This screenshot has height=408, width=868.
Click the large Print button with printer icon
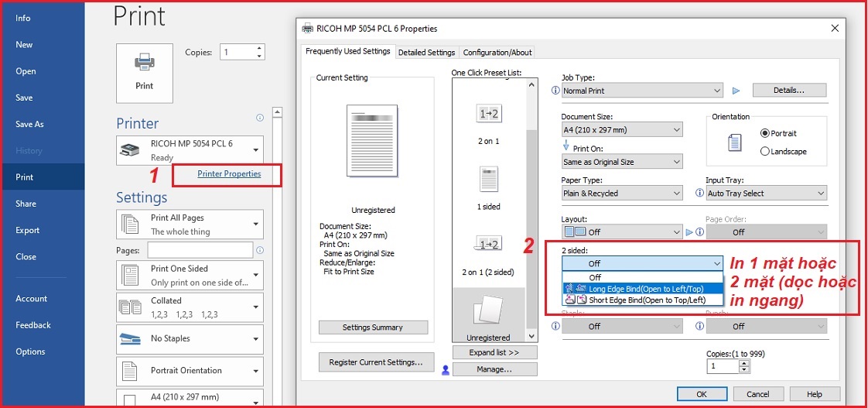145,74
